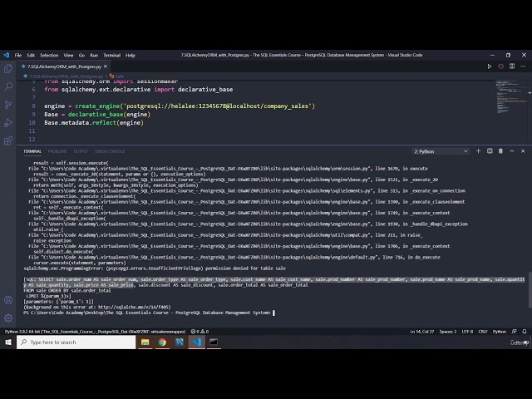This screenshot has height=399, width=532.
Task: Open the Terminal menu
Action: pyautogui.click(x=112, y=56)
